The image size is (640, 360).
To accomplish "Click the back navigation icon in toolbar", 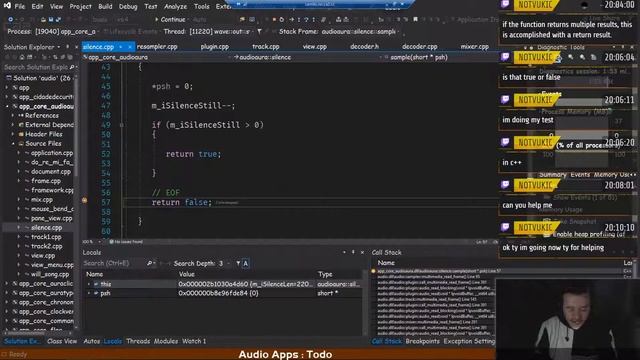I will (11, 19).
